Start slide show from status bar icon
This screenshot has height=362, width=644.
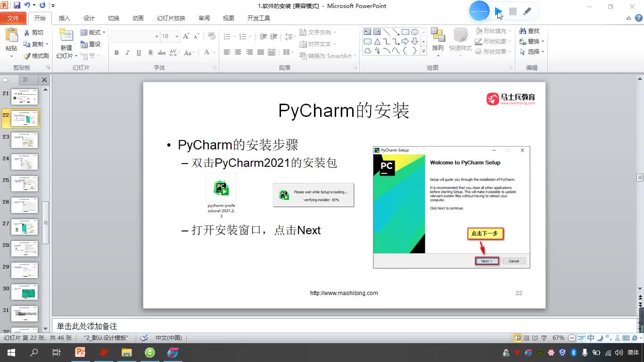click(544, 338)
